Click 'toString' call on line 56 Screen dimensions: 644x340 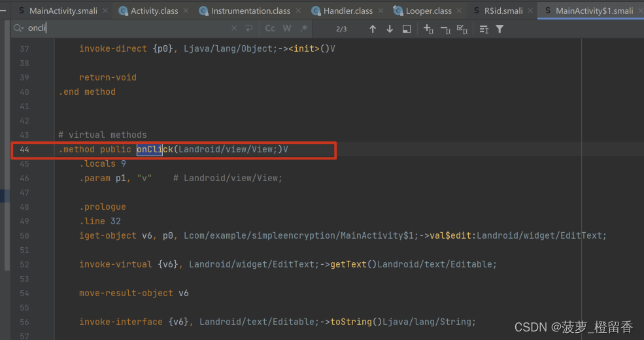(x=351, y=322)
